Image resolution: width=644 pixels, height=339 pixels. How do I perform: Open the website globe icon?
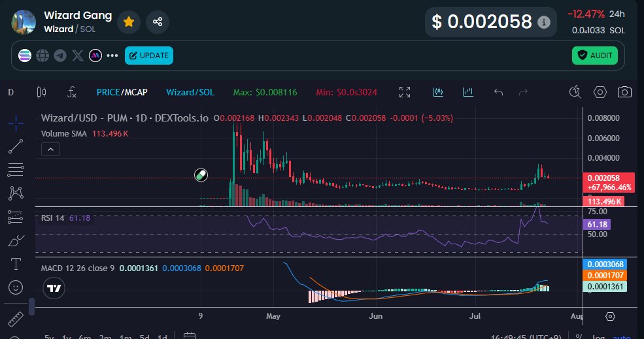coord(42,56)
